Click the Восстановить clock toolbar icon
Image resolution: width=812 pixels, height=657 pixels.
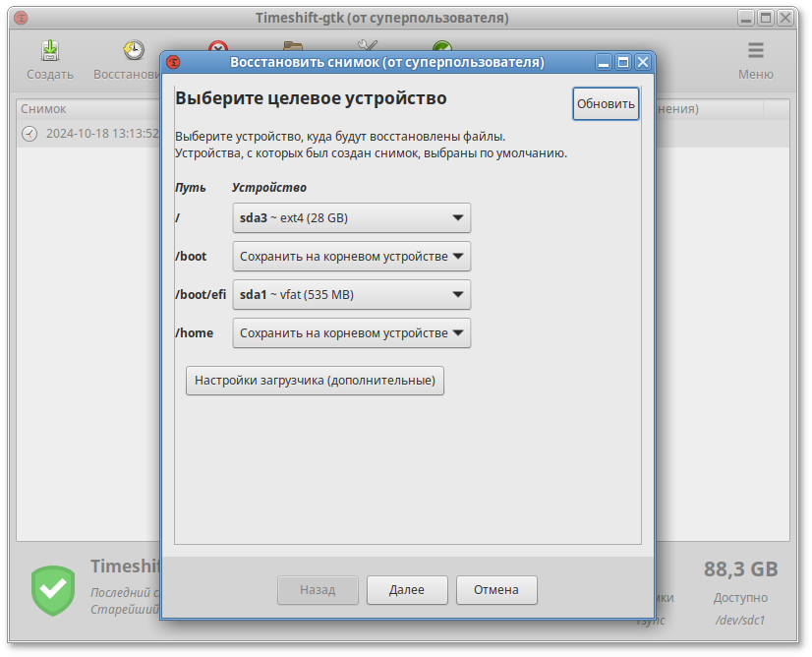pyautogui.click(x=133, y=51)
